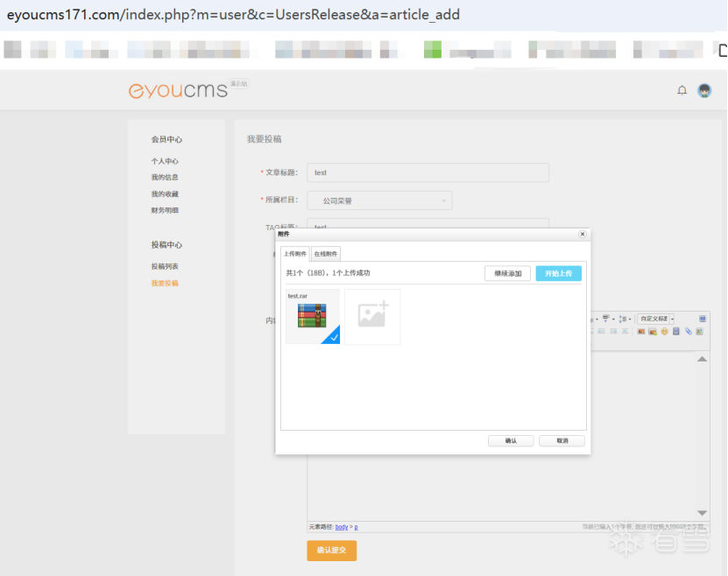Click the attachment paperclip icon
The image size is (728, 576).
pyautogui.click(x=689, y=331)
